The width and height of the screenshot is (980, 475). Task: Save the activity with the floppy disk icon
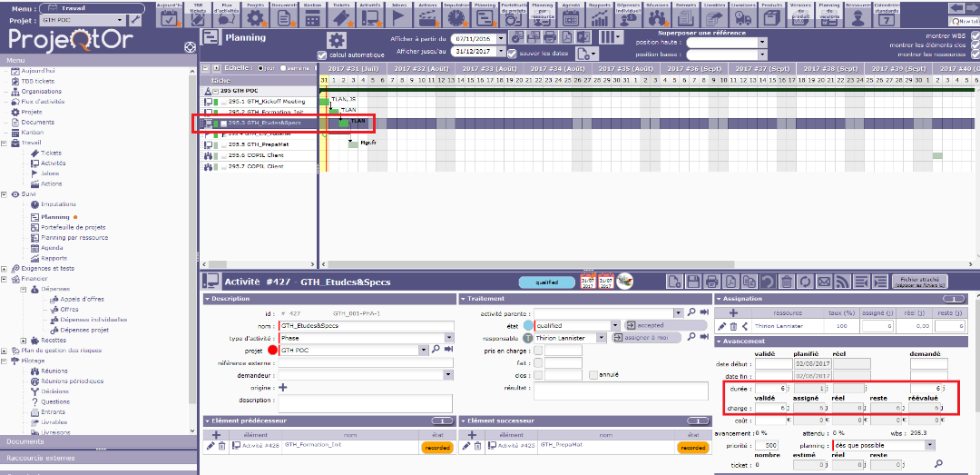693,282
